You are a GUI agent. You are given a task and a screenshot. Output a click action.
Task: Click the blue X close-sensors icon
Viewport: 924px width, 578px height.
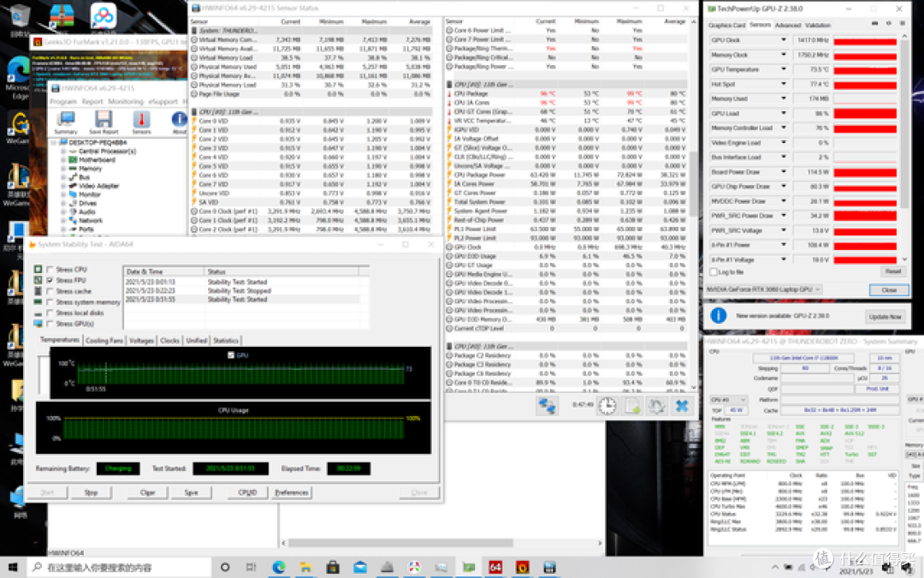pos(683,406)
